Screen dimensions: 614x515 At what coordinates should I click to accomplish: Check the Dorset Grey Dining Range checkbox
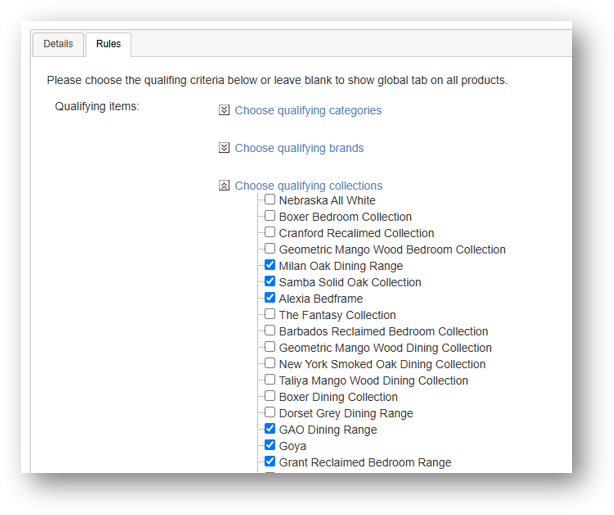pyautogui.click(x=270, y=412)
